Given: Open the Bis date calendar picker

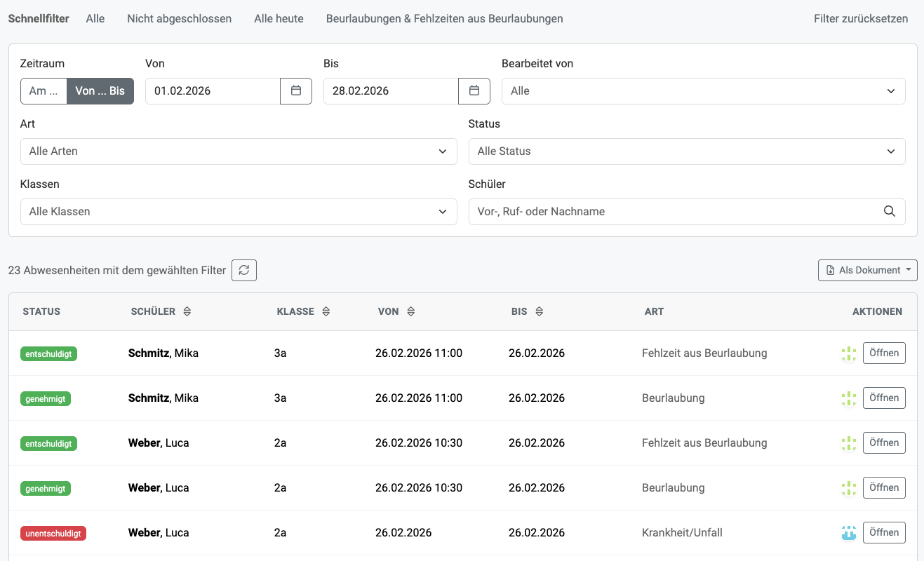Looking at the screenshot, I should [474, 91].
